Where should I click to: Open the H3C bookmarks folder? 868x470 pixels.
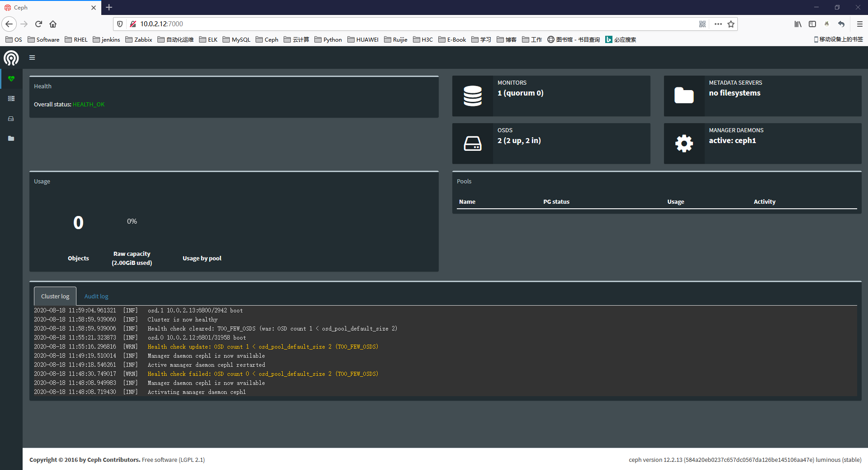[423, 39]
